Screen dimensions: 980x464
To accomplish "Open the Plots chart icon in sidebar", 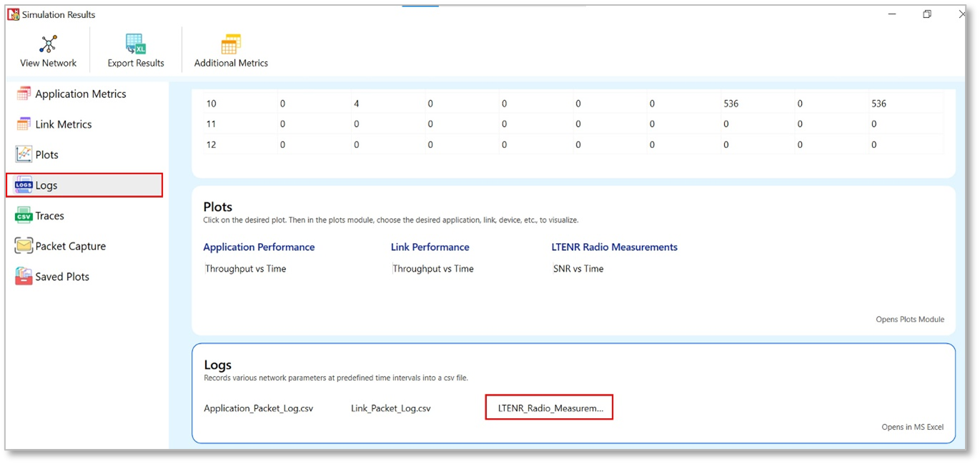I will point(24,154).
